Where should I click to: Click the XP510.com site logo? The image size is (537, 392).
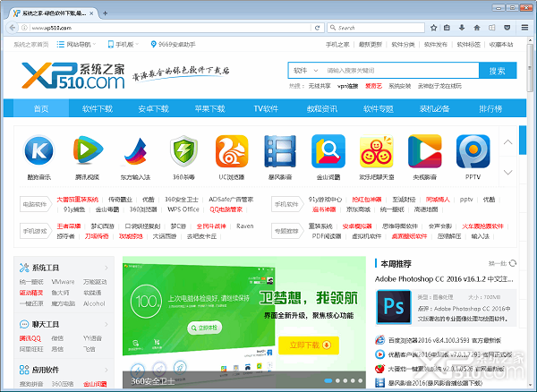tap(73, 75)
